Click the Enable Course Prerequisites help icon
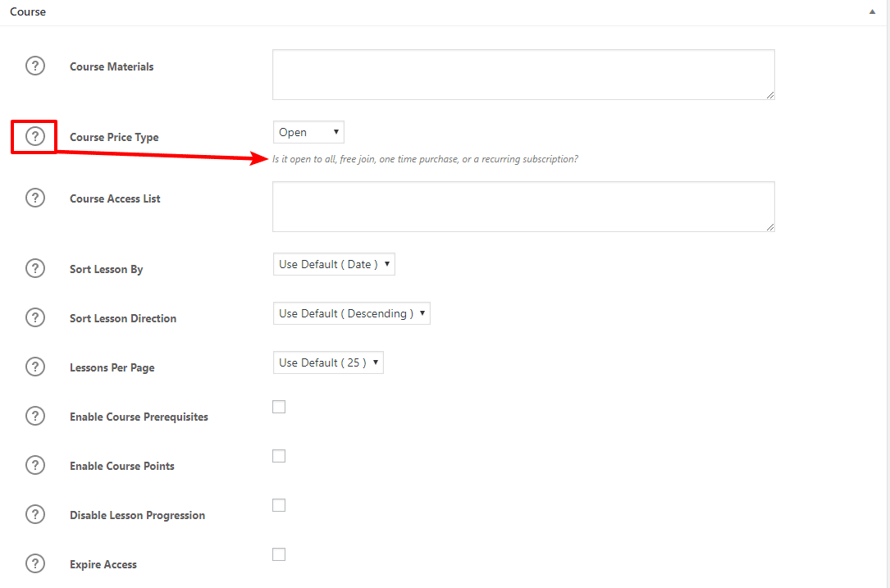The height and width of the screenshot is (588, 890). 35,415
